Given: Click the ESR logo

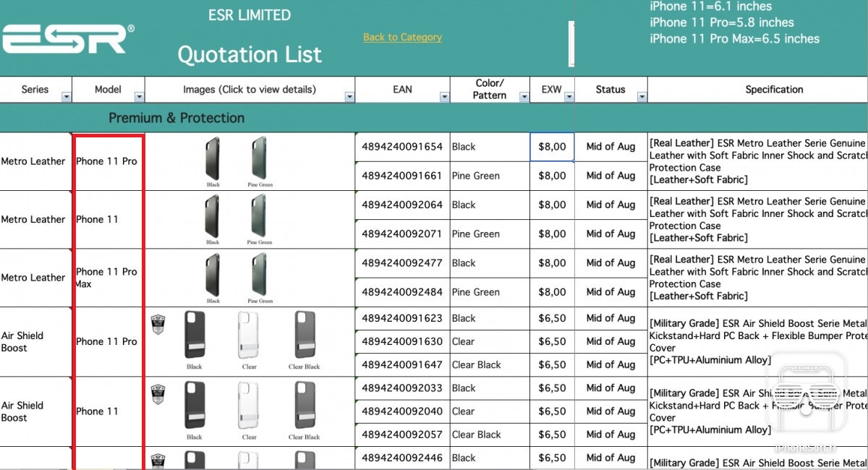Looking at the screenshot, I should pyautogui.click(x=67, y=39).
